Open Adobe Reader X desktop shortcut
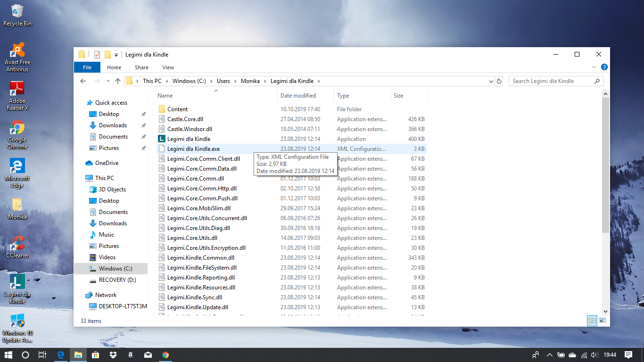 point(17,96)
